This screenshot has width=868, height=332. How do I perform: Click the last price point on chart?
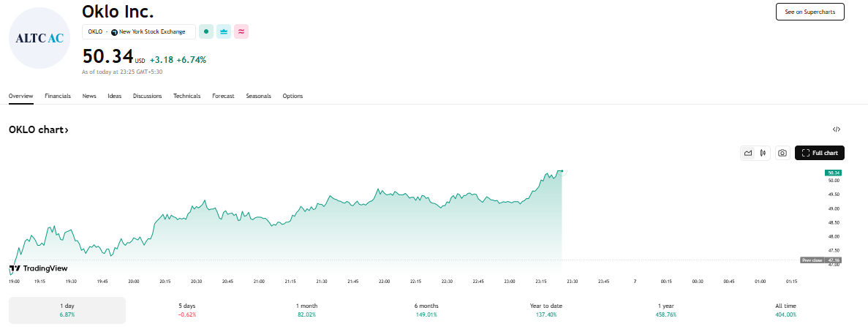pyautogui.click(x=562, y=171)
